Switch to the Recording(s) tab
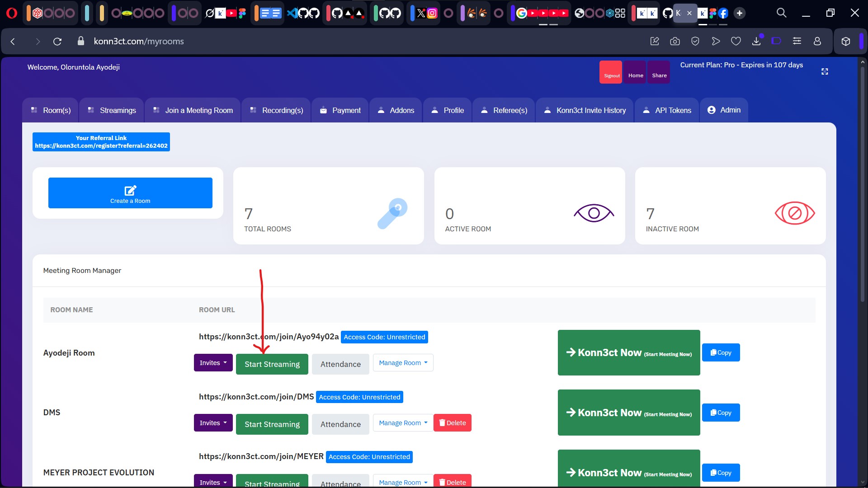 (276, 110)
